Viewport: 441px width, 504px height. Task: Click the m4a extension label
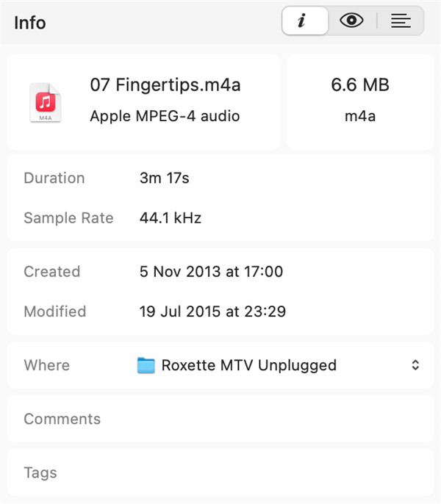click(x=360, y=116)
